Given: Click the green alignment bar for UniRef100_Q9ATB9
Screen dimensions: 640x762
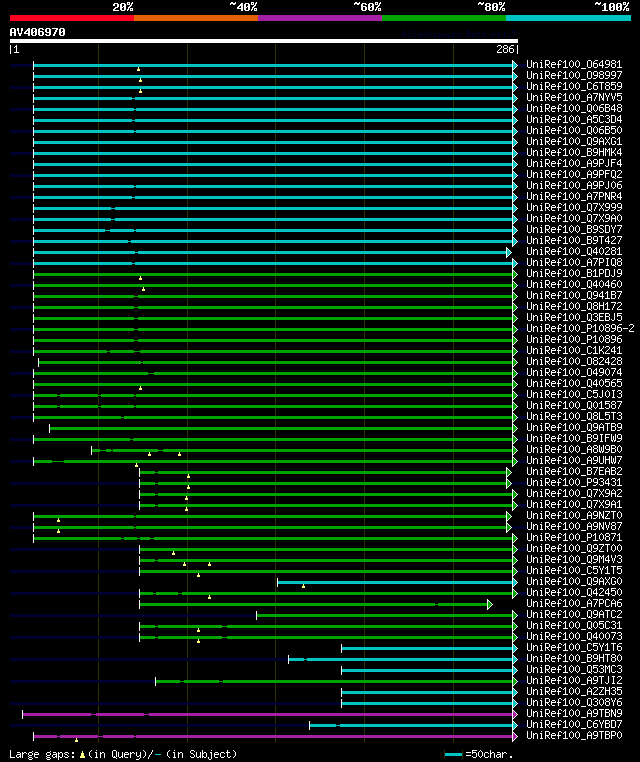Looking at the screenshot, I should coord(281,428).
